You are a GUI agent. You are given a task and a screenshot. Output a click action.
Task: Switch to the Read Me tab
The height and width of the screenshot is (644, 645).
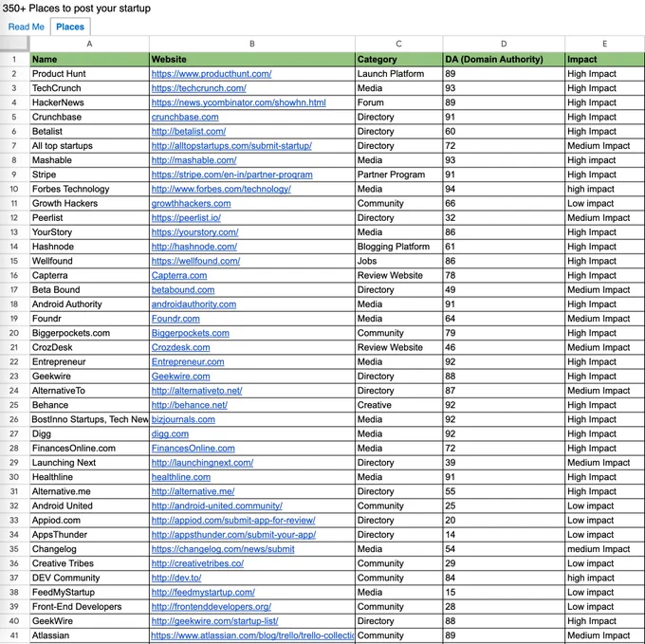point(26,27)
